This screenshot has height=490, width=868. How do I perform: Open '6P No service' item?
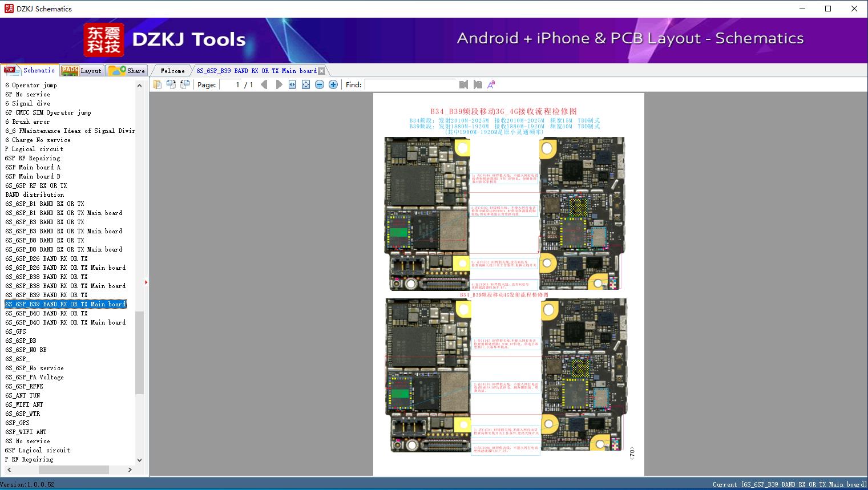(x=27, y=94)
